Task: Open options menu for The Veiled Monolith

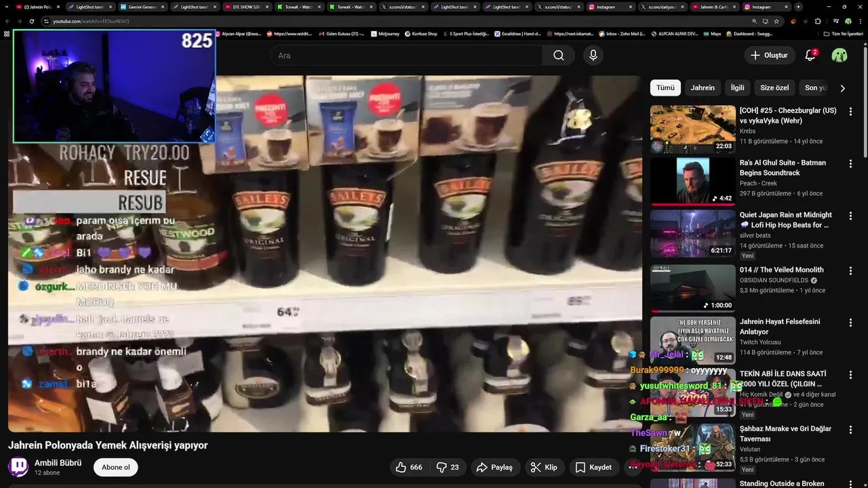Action: click(x=850, y=270)
